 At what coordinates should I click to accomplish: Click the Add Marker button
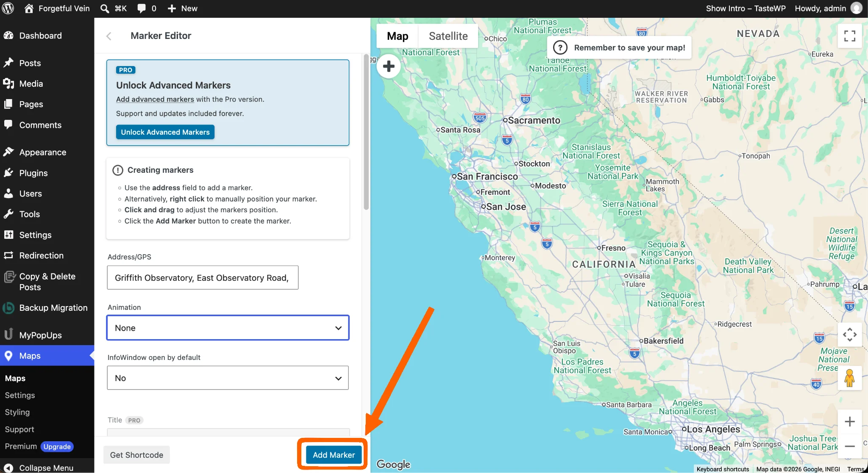(334, 455)
